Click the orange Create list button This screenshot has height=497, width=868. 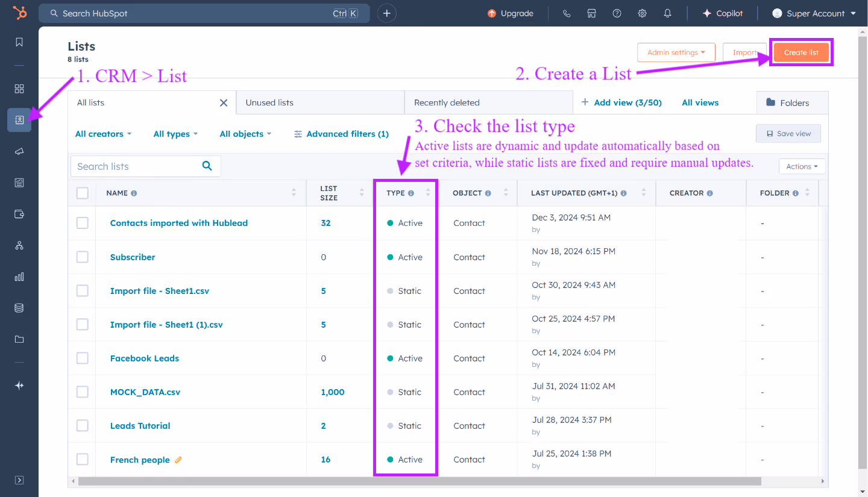[801, 52]
